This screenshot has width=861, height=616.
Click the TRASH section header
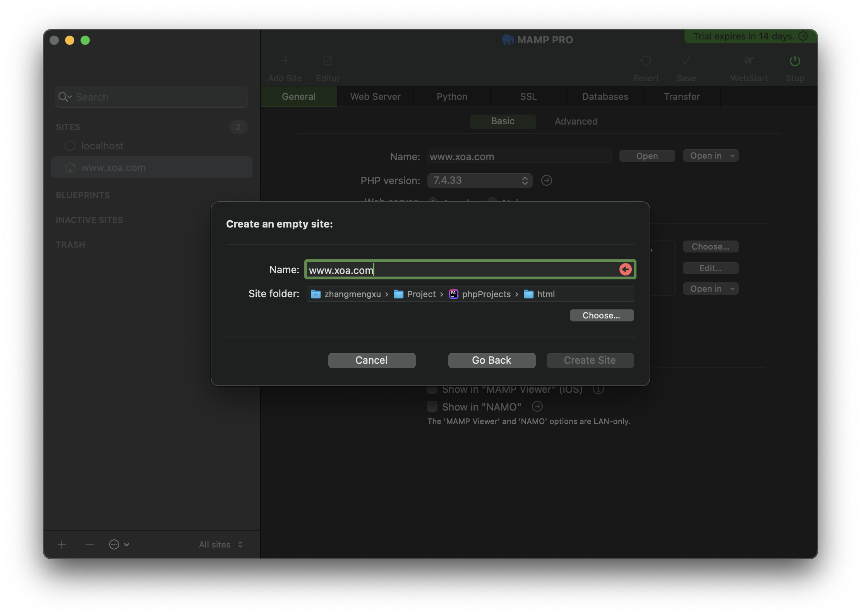point(70,245)
